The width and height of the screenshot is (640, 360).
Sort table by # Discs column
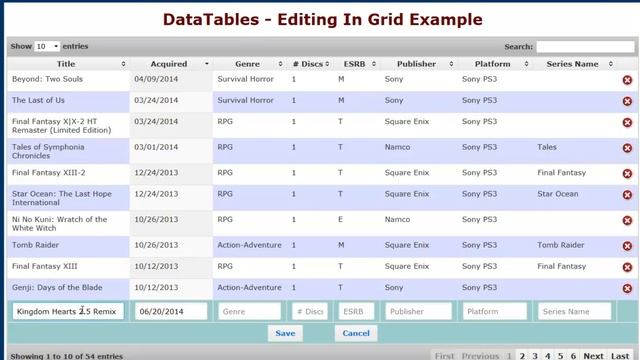coord(311,64)
